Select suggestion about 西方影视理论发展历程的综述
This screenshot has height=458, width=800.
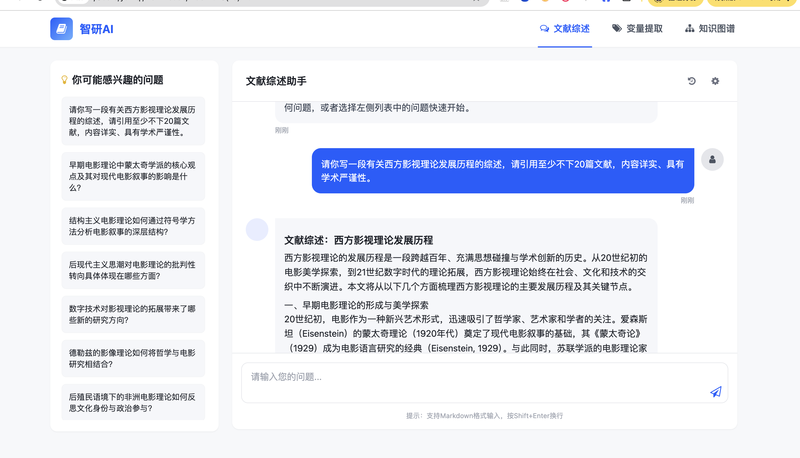[133, 121]
